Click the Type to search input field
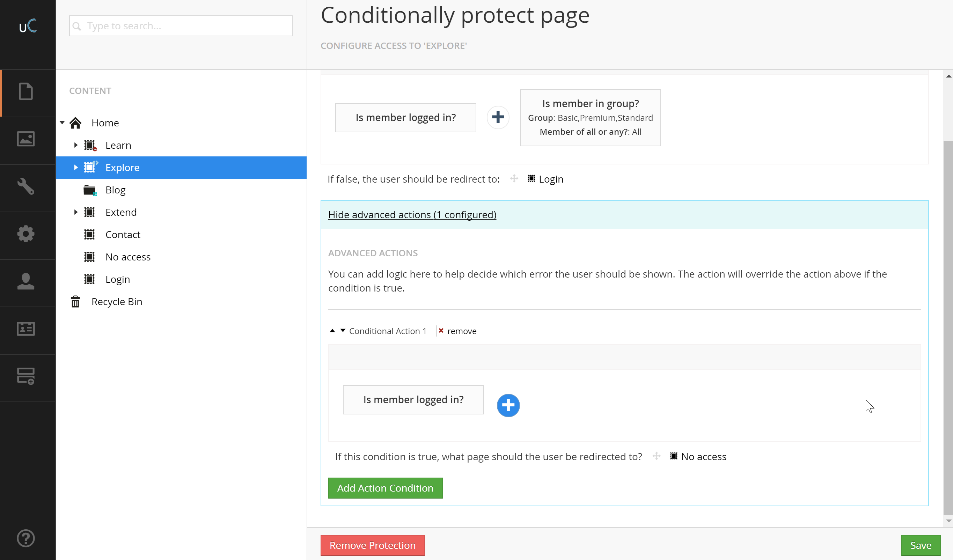Viewport: 953px width, 560px height. point(181,26)
